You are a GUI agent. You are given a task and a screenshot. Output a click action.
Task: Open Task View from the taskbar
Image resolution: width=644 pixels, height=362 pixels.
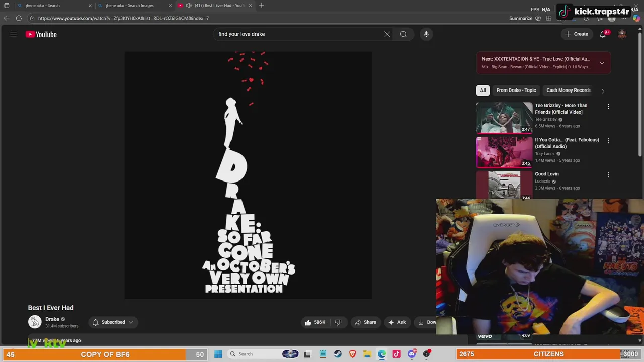tap(308, 354)
